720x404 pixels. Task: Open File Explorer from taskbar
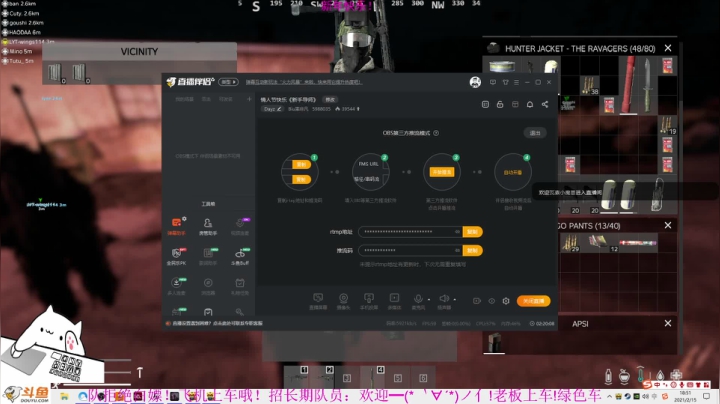coord(64,396)
